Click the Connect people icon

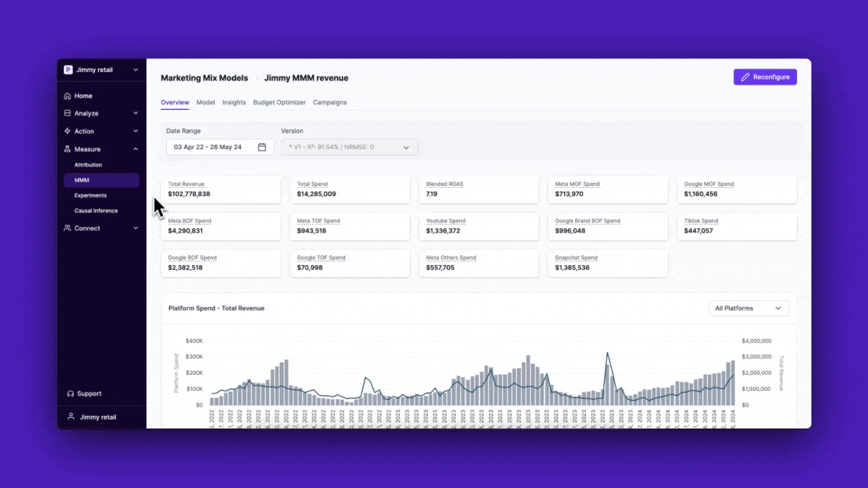[x=67, y=228]
